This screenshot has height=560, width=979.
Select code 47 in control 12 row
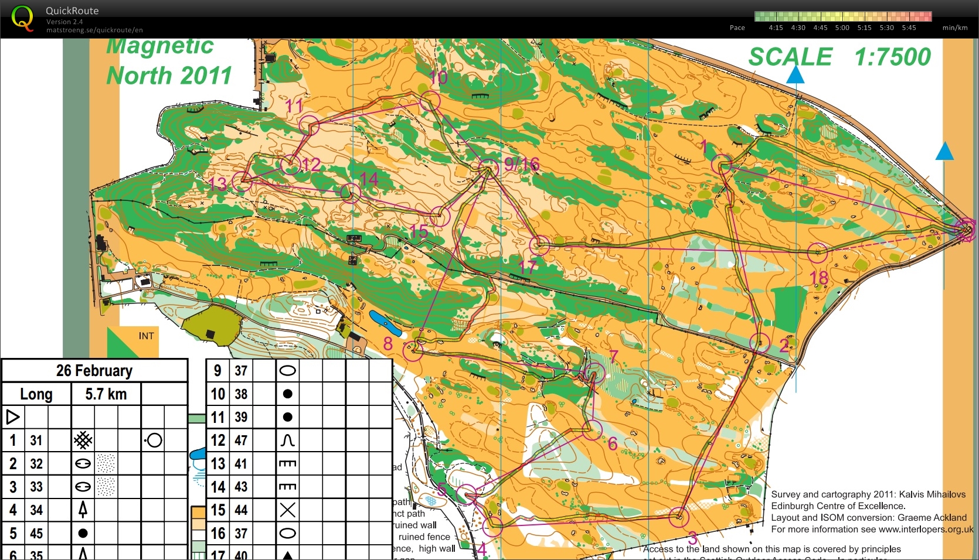[x=241, y=441]
